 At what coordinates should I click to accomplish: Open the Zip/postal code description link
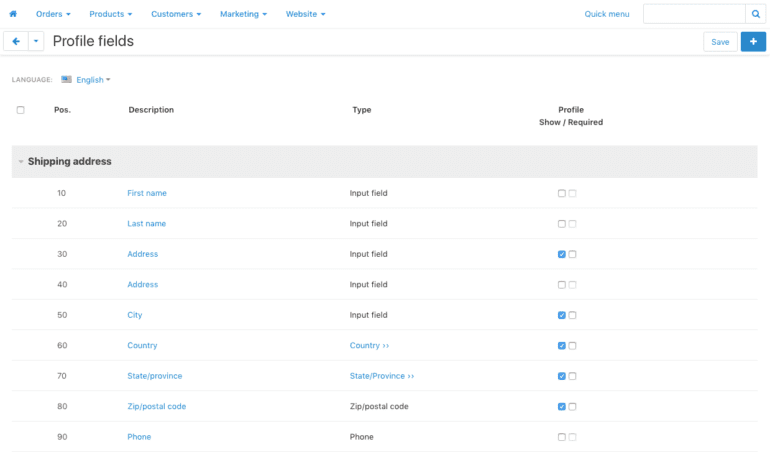tap(157, 406)
